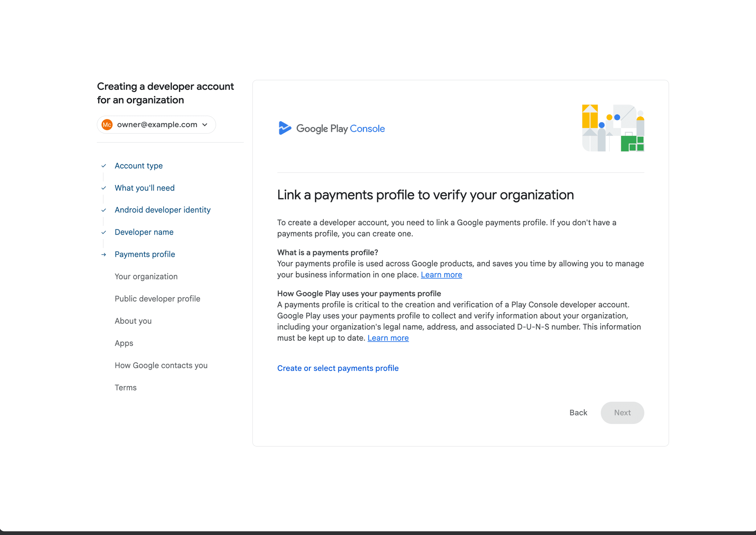Click the checkmark beside Android developer identity
This screenshot has width=756, height=535.
(103, 210)
